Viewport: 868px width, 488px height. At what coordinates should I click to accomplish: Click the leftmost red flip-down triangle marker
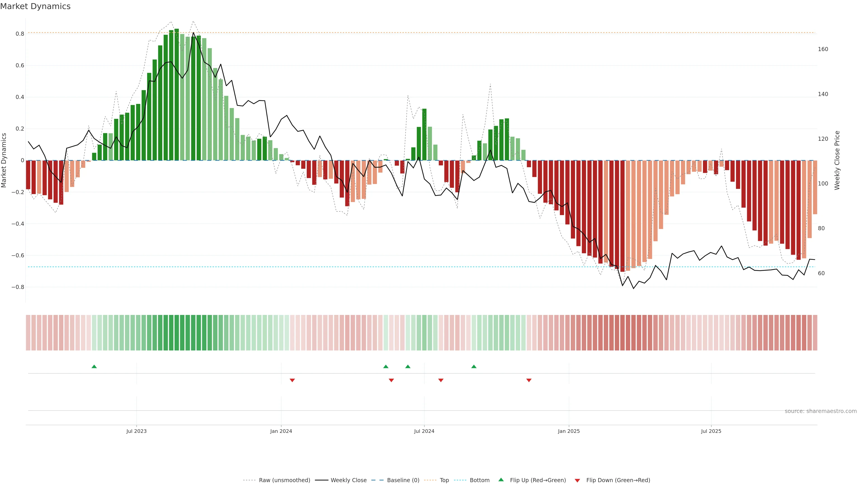292,380
